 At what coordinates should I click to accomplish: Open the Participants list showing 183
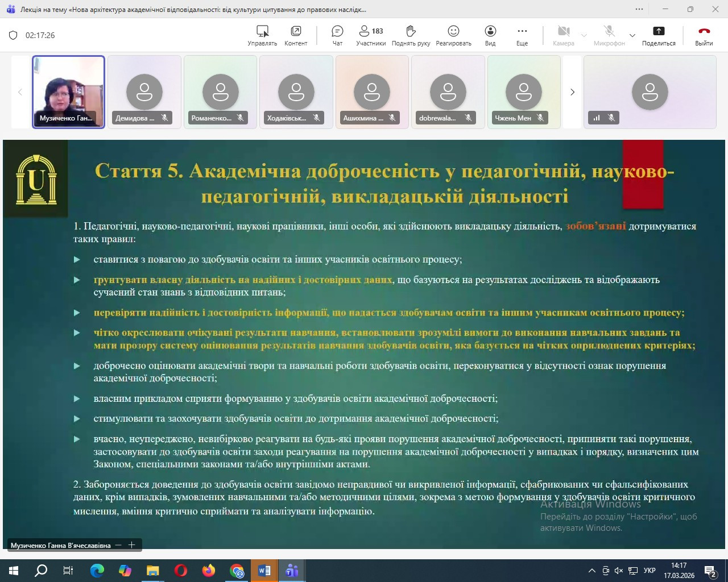point(371,35)
